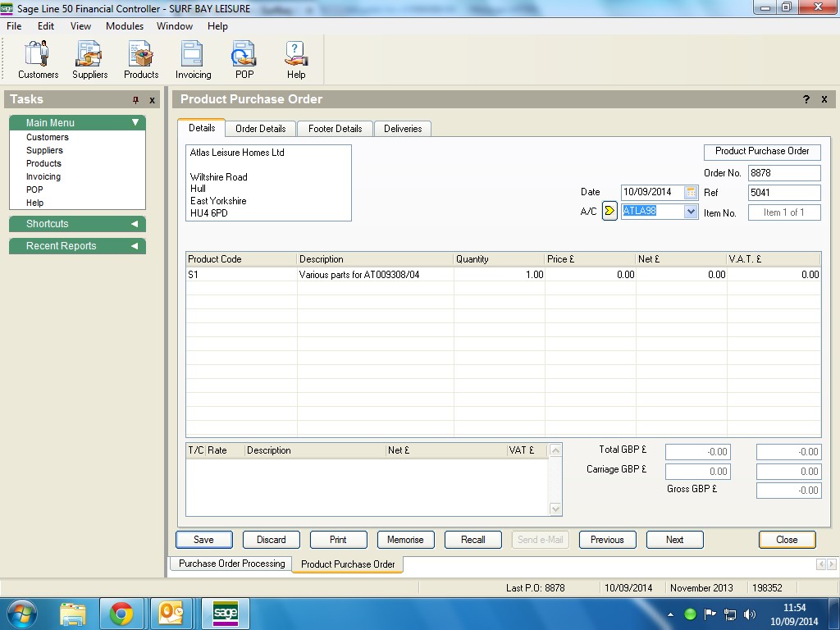Image resolution: width=840 pixels, height=630 pixels.
Task: Click the tax breakdown list scrollbar down arrow
Action: [555, 509]
